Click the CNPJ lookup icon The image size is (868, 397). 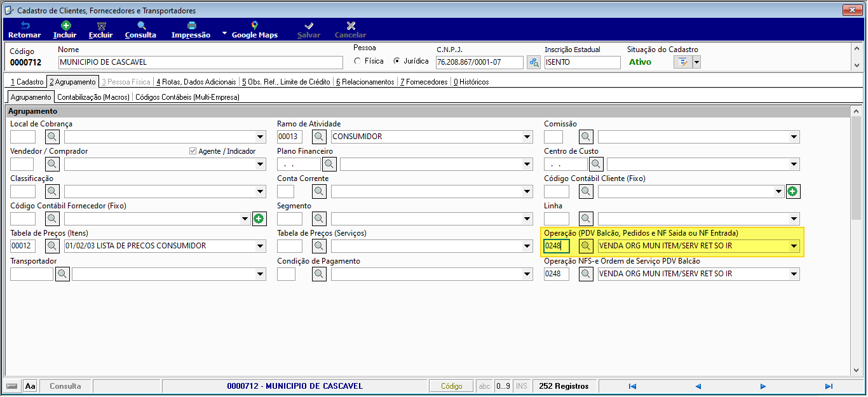[x=534, y=62]
